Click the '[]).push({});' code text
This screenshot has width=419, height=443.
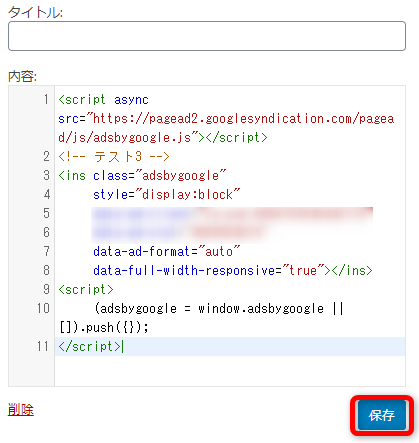(x=104, y=327)
